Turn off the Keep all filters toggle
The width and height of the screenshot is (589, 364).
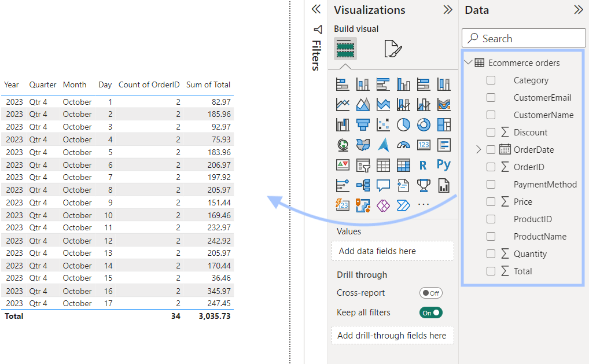tap(431, 312)
